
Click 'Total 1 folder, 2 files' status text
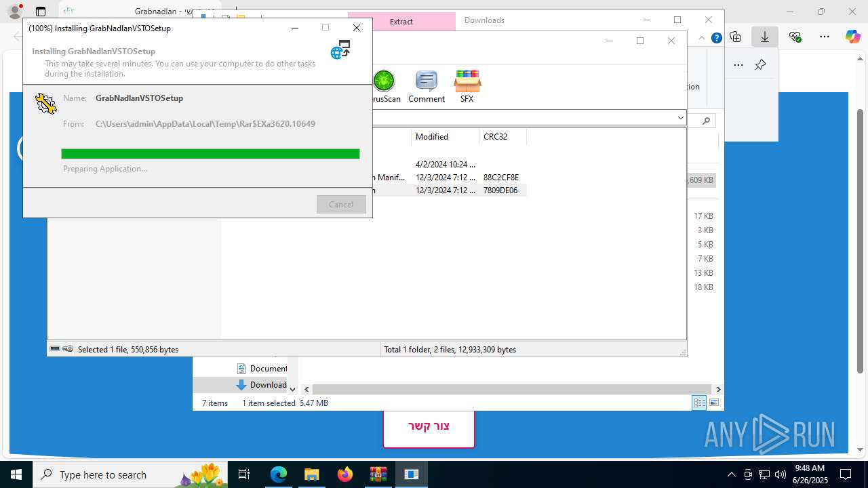click(450, 350)
